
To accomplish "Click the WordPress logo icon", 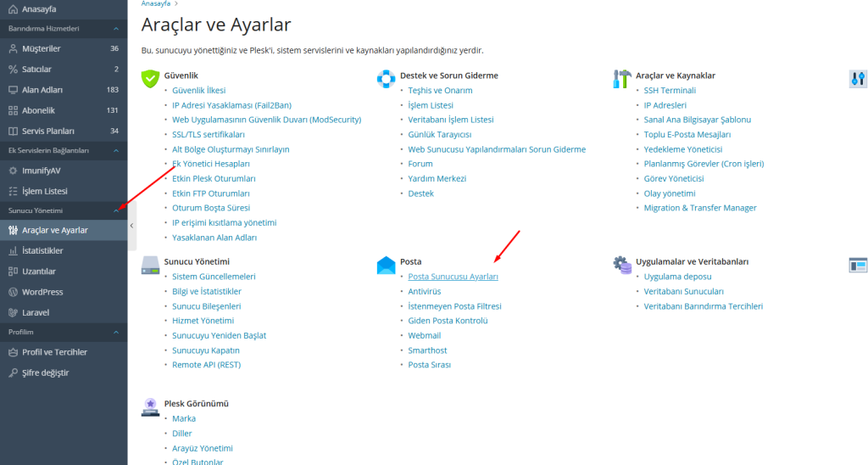I will coord(13,292).
